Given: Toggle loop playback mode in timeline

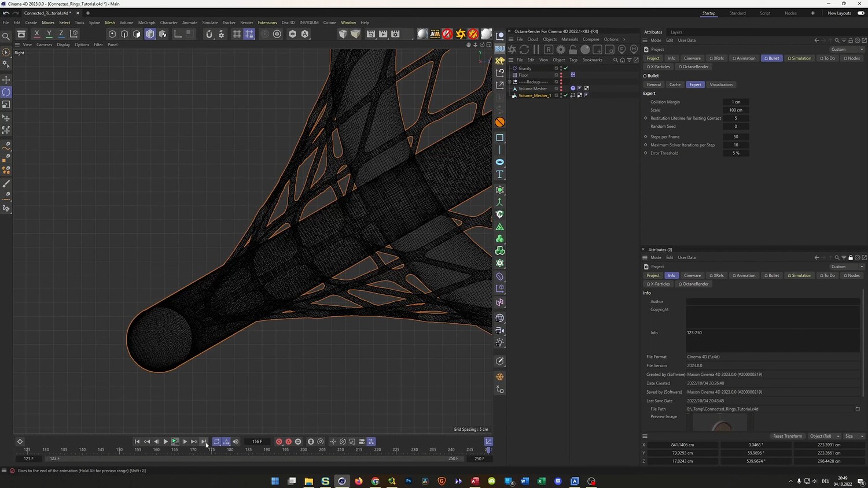Looking at the screenshot, I should (x=216, y=442).
